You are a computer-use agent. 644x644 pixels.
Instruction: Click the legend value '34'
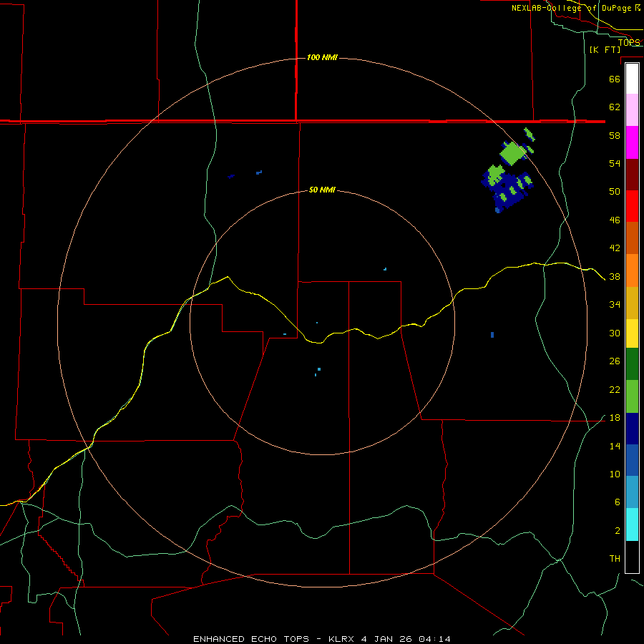click(615, 305)
